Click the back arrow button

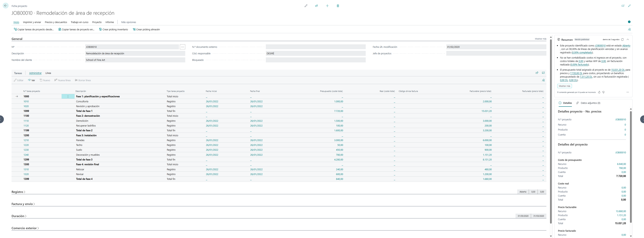click(6, 6)
